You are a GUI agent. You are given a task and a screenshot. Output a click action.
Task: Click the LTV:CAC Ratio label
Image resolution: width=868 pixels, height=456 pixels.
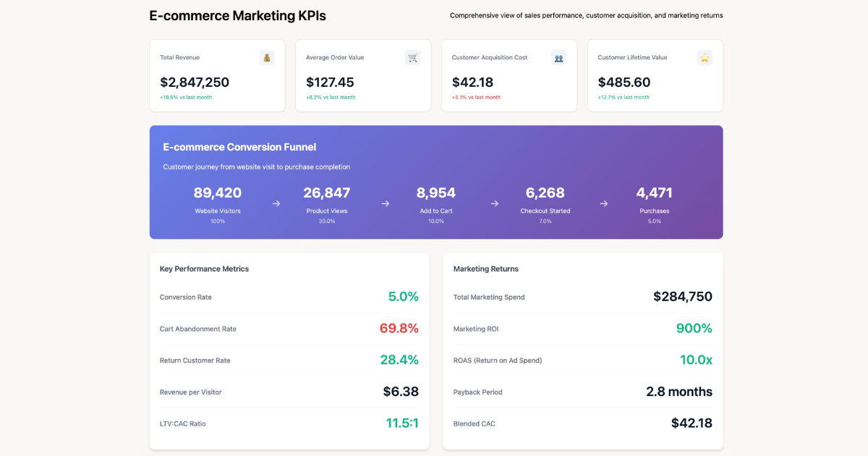(183, 423)
